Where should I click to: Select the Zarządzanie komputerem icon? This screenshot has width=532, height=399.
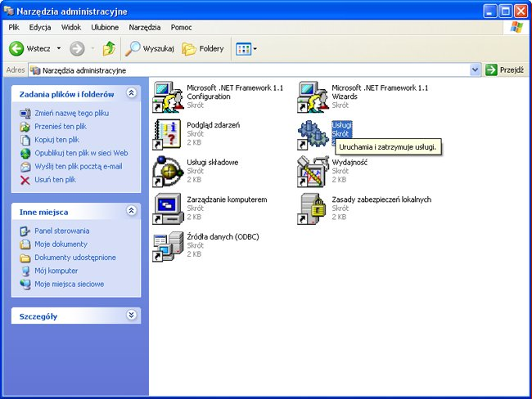coord(168,208)
